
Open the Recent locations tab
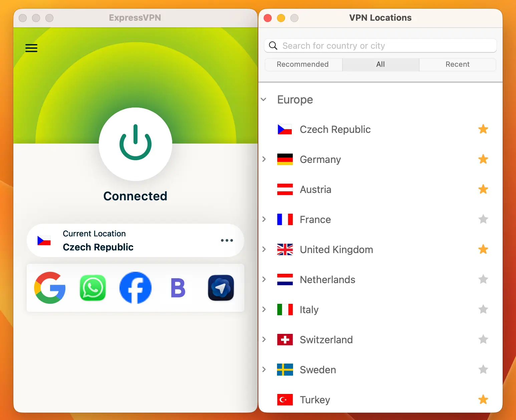click(x=457, y=64)
